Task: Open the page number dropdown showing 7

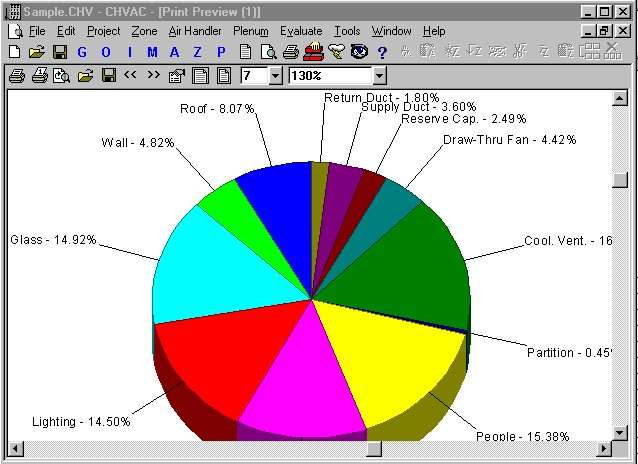Action: point(276,75)
